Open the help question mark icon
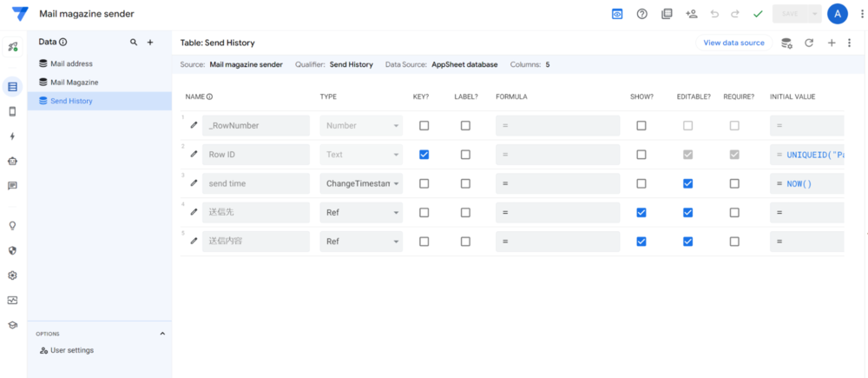868x378 pixels. [642, 14]
